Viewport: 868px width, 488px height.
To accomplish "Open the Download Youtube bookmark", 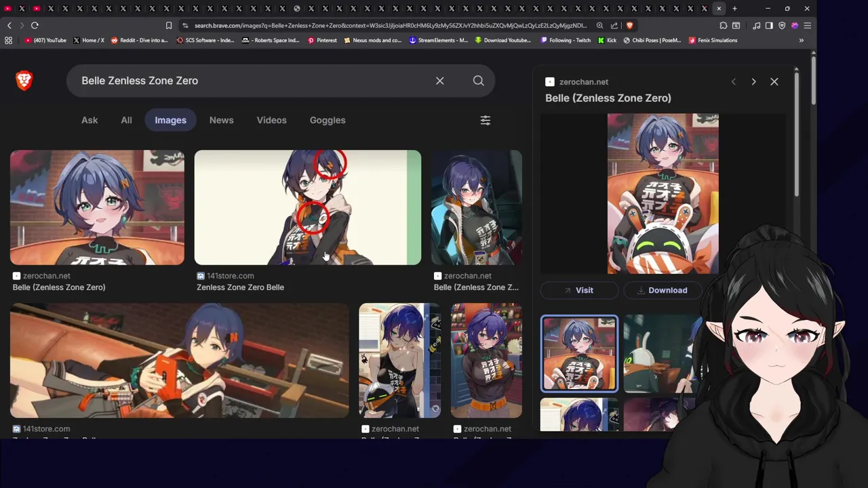I will pyautogui.click(x=503, y=40).
